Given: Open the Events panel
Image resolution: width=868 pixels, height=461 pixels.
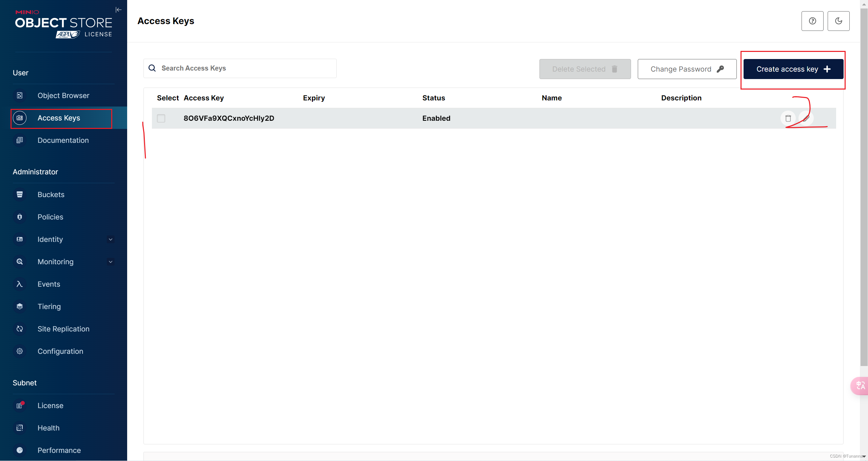Looking at the screenshot, I should (48, 284).
